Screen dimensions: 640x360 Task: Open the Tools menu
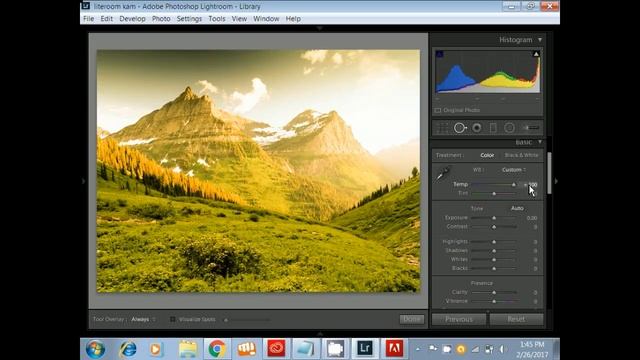point(217,19)
